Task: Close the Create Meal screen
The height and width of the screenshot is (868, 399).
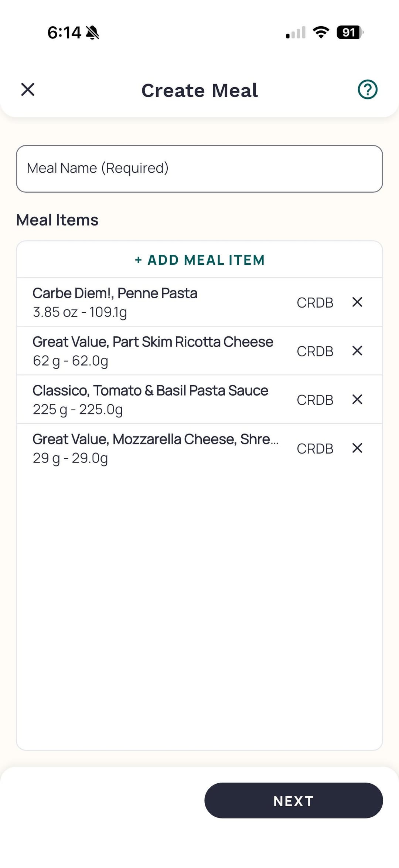Action: pos(28,89)
